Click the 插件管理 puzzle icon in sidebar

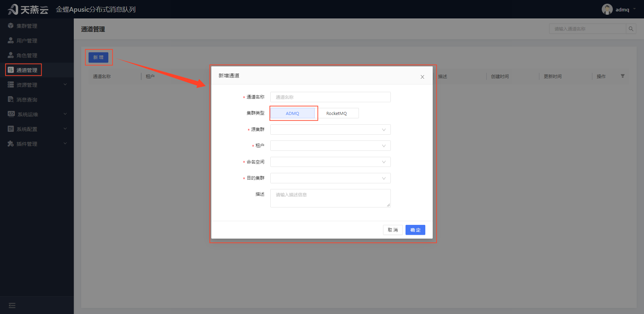[11, 144]
